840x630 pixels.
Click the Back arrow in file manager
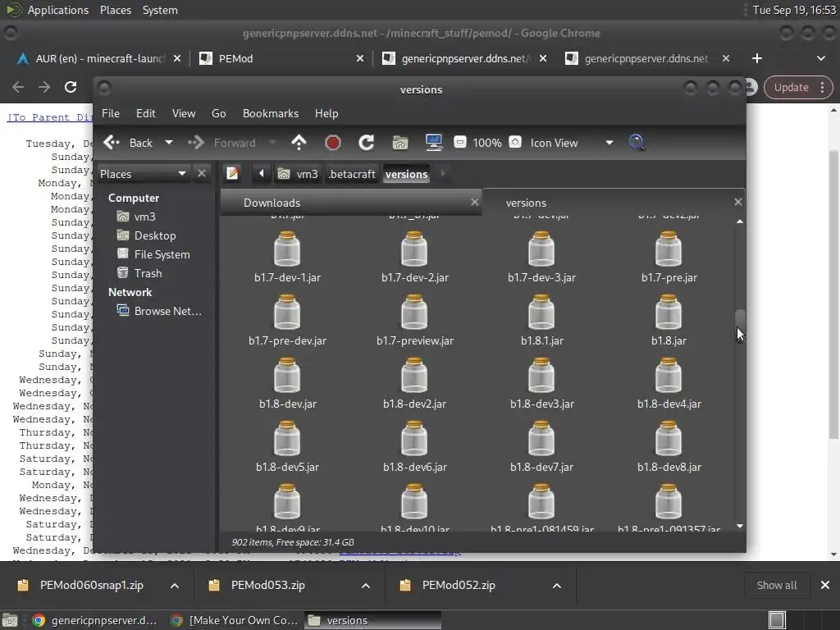[128, 143]
